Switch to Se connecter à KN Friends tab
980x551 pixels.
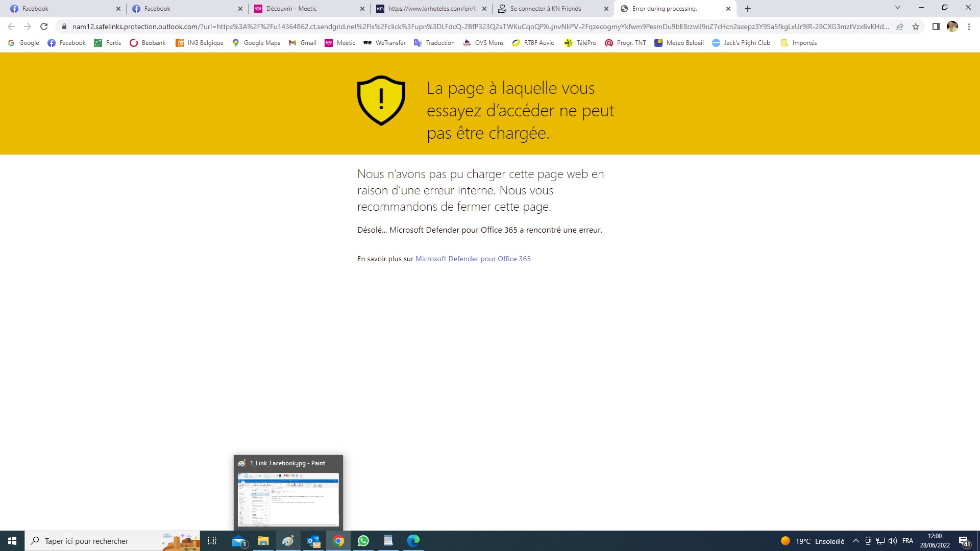545,9
